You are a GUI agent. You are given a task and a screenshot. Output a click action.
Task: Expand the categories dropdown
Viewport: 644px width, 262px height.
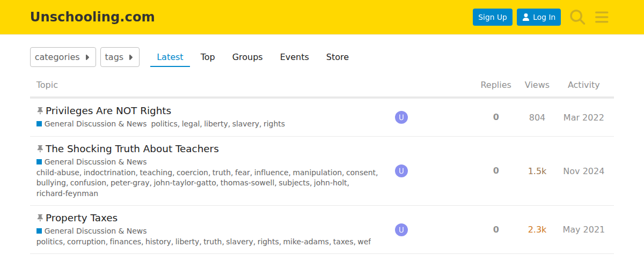click(63, 57)
